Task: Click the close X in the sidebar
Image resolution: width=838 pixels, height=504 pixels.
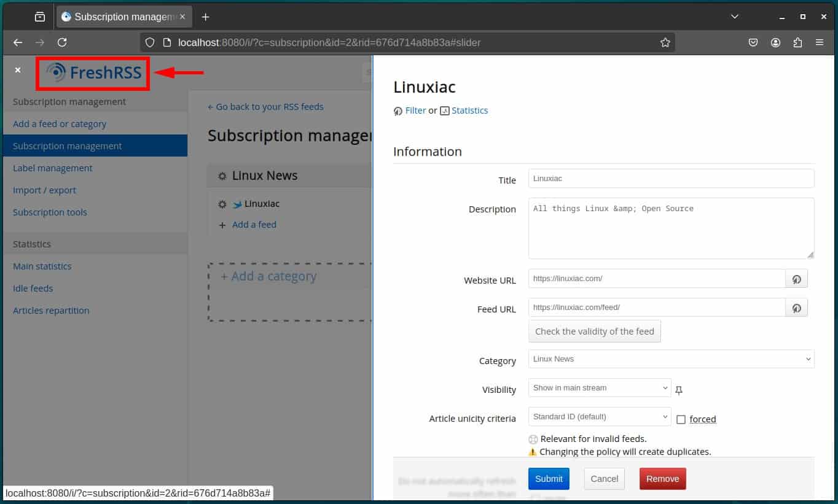Action: pos(17,70)
